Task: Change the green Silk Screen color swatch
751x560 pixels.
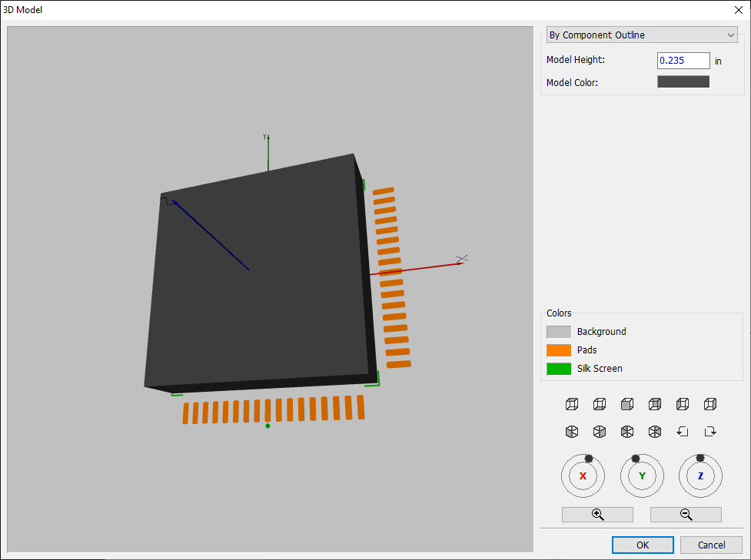Action: tap(559, 369)
